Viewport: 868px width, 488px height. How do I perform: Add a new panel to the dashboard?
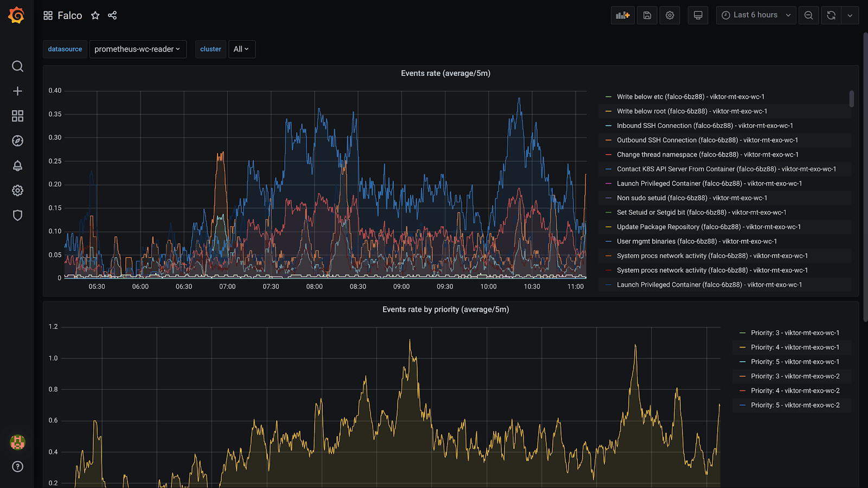622,15
